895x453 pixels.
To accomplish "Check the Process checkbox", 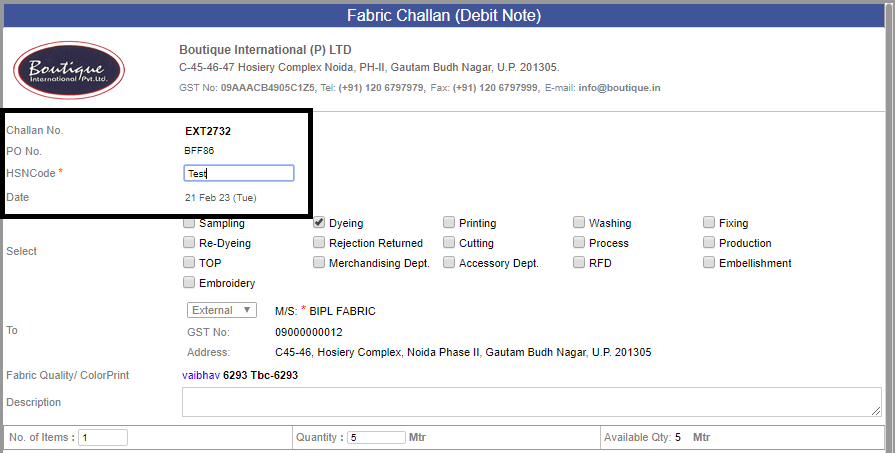I will point(579,242).
